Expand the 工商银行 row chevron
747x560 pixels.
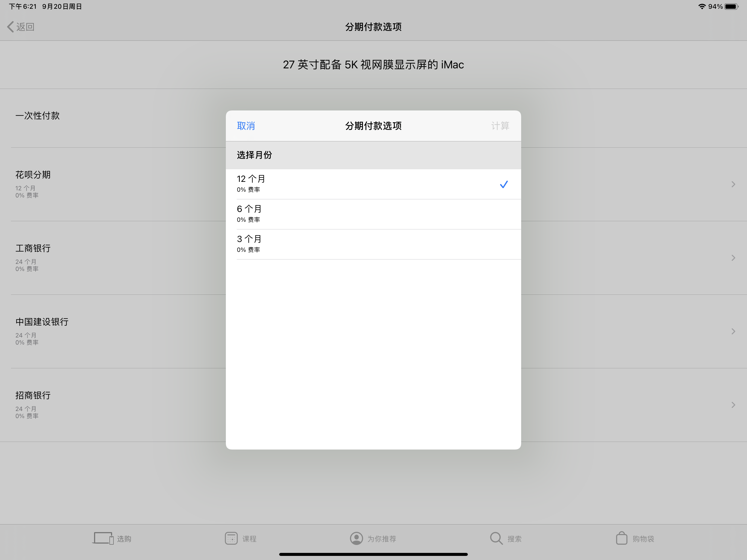(x=733, y=258)
